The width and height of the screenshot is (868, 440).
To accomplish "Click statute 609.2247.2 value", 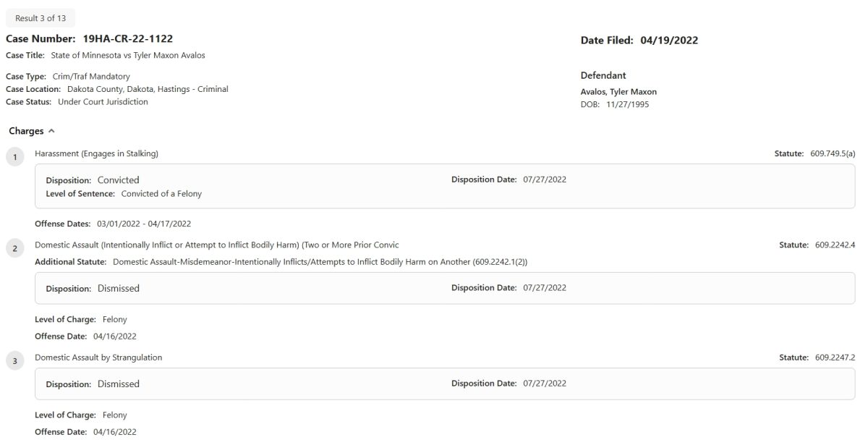I will click(x=835, y=357).
